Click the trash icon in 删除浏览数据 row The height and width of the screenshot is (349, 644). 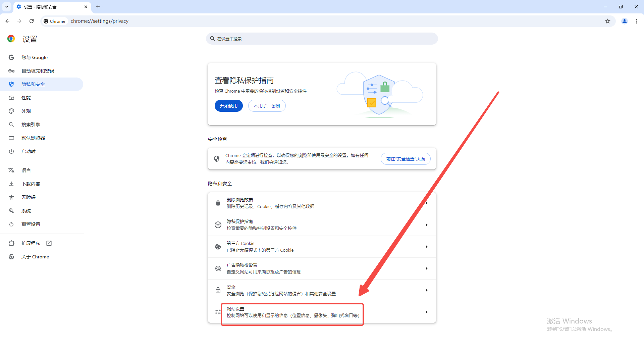(218, 203)
